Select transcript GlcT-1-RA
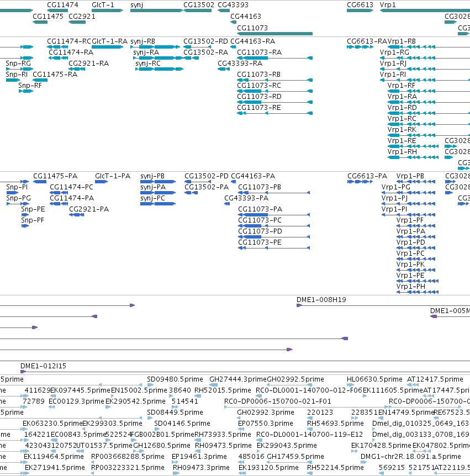The height and width of the screenshot is (476, 470). pos(108,47)
